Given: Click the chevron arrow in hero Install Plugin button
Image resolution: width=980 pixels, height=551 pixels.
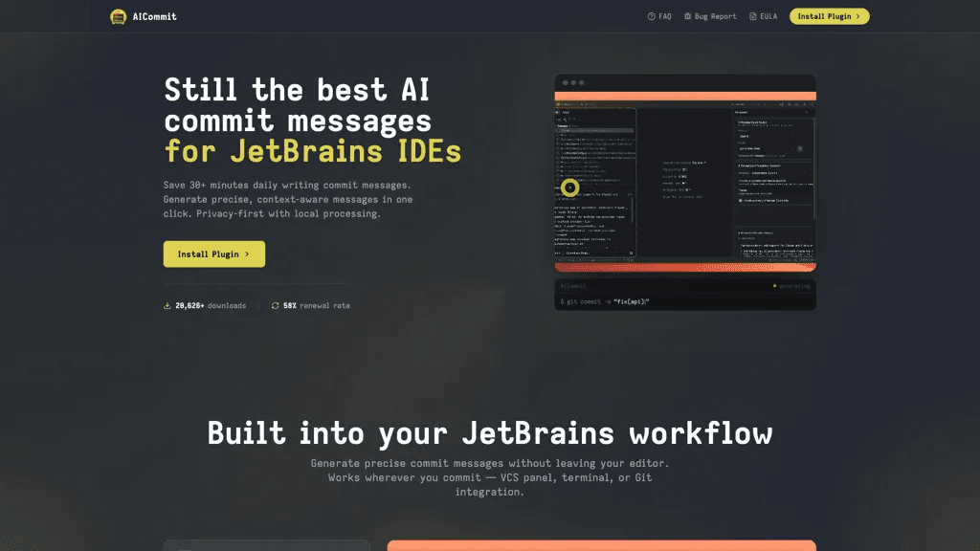Looking at the screenshot, I should tap(248, 254).
